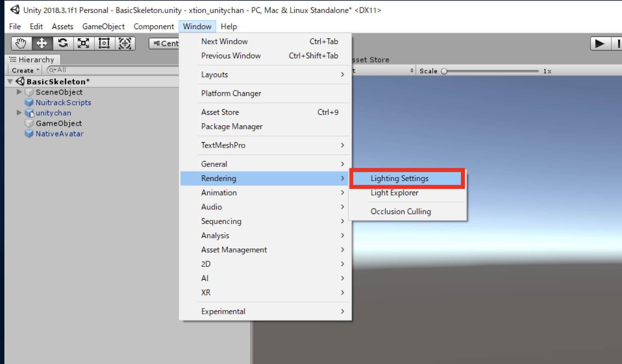Select Next Window menu entry

coord(265,41)
